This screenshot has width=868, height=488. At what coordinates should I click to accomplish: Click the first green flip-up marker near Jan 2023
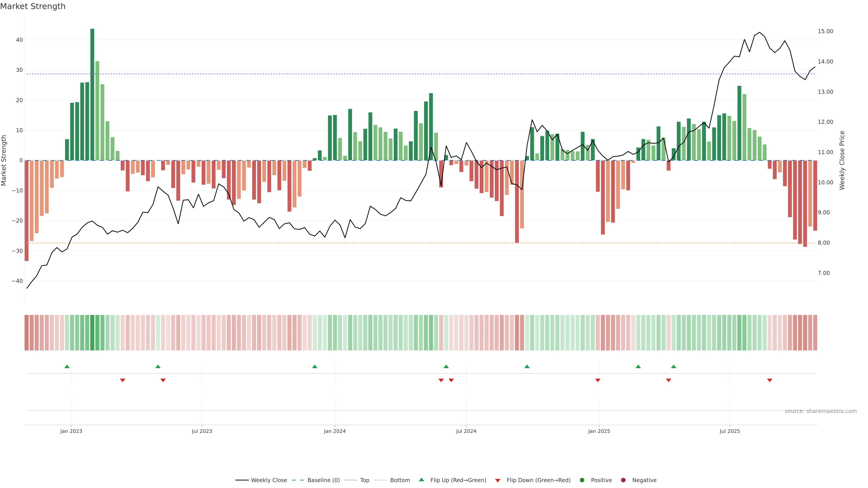(x=67, y=366)
